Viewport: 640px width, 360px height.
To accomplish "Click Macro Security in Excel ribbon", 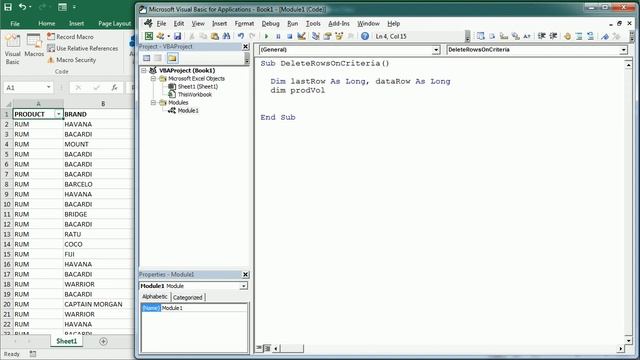I will (71, 60).
